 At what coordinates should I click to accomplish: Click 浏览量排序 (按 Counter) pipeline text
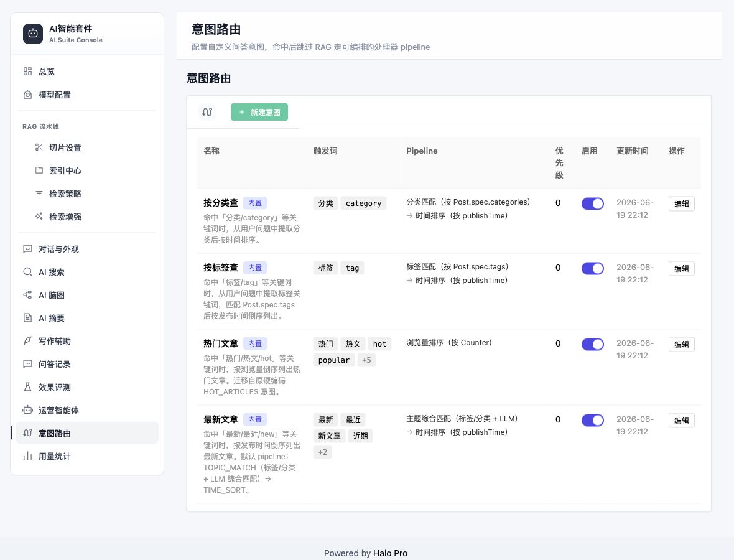pos(449,343)
